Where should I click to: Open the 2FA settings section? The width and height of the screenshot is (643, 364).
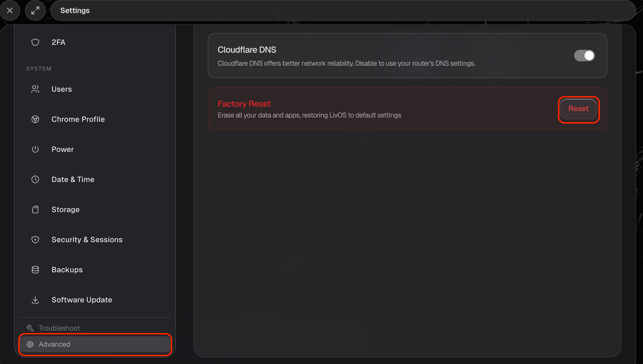95,42
